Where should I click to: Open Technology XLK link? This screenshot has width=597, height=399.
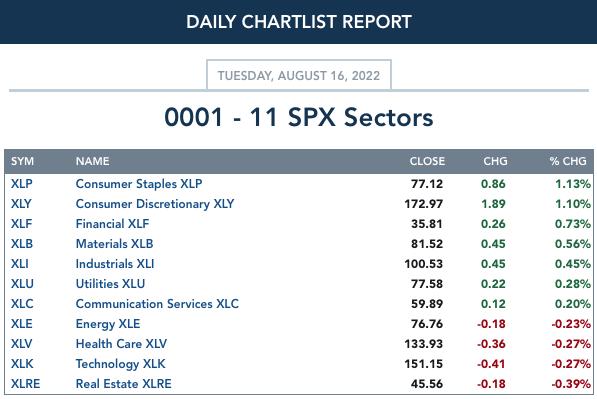click(x=121, y=364)
